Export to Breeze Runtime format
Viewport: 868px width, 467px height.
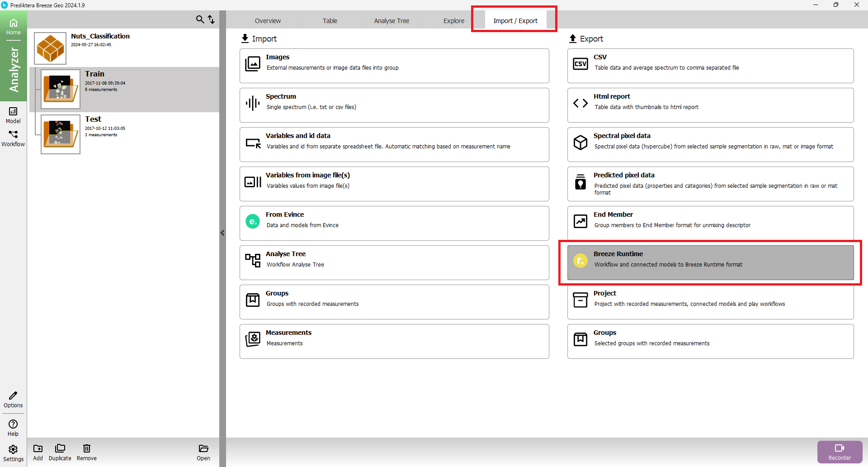coord(710,263)
